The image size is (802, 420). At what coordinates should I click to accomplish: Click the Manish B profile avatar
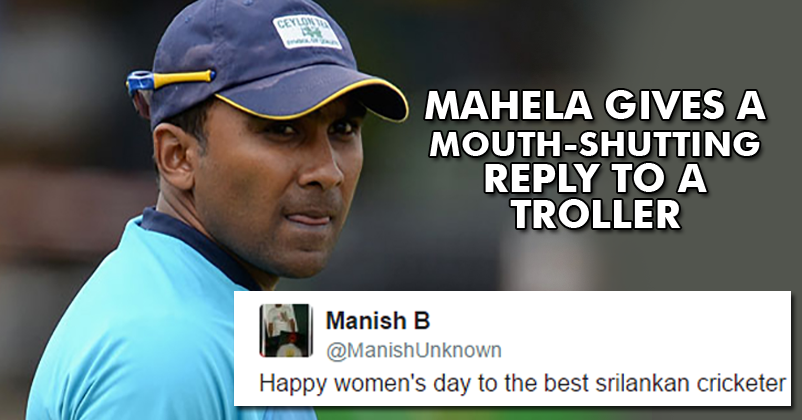pos(285,330)
